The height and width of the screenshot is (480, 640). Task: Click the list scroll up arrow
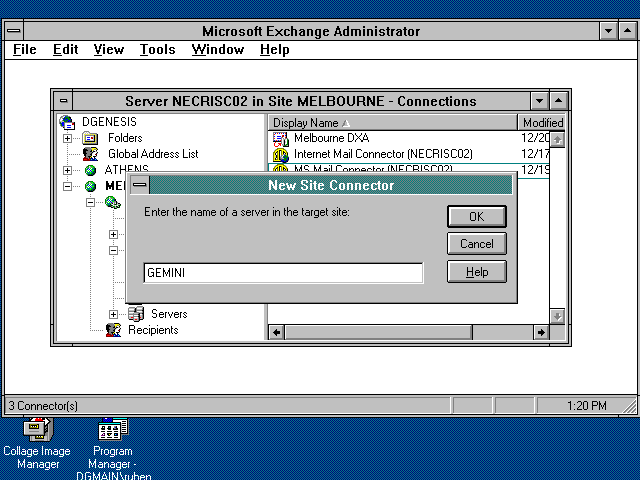(x=557, y=140)
